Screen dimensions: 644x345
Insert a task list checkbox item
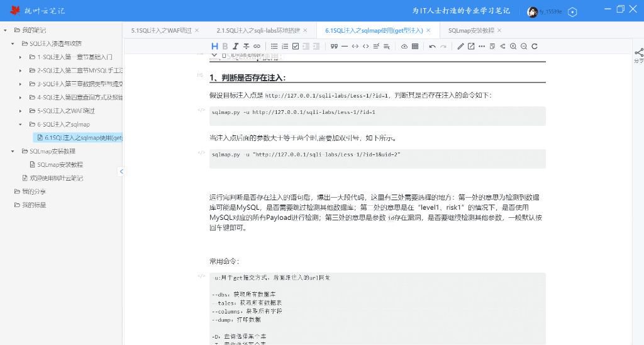coord(296,47)
